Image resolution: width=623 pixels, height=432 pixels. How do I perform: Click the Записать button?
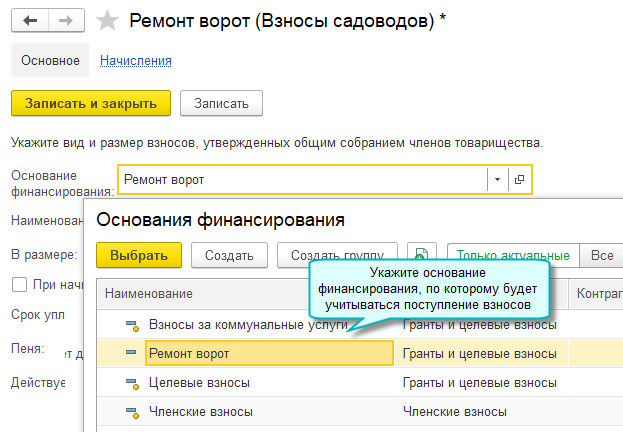coord(221,103)
